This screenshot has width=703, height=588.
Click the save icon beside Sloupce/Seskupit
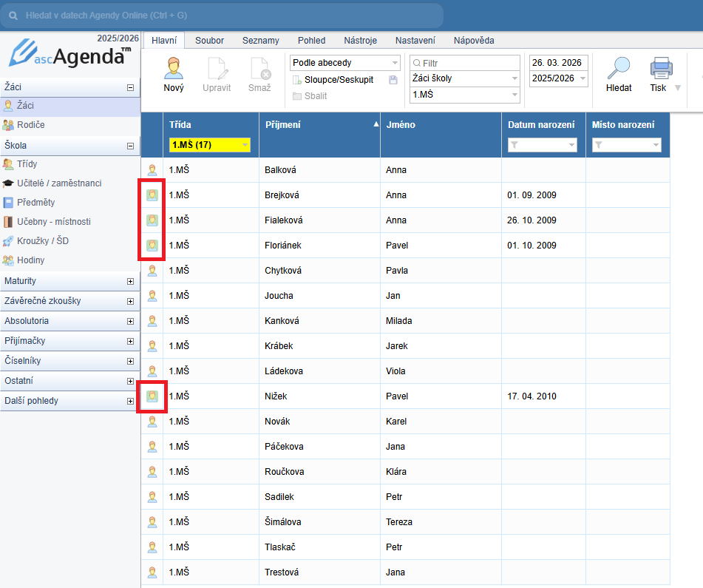click(393, 80)
